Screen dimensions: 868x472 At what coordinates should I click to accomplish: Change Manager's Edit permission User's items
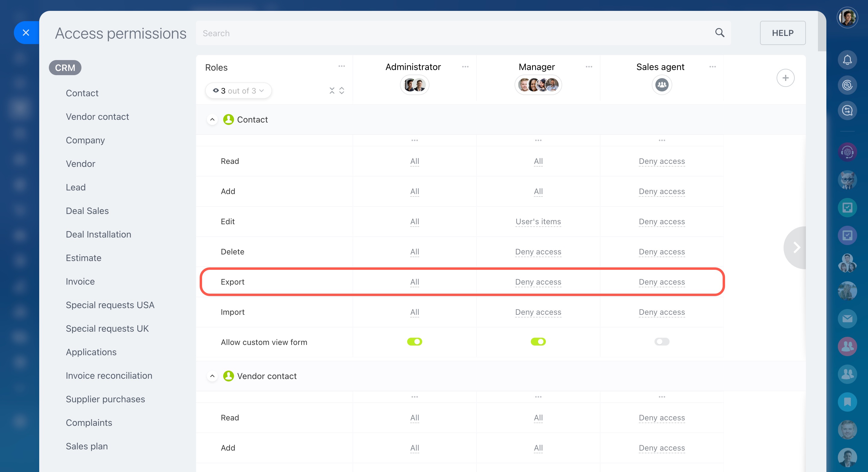point(538,222)
